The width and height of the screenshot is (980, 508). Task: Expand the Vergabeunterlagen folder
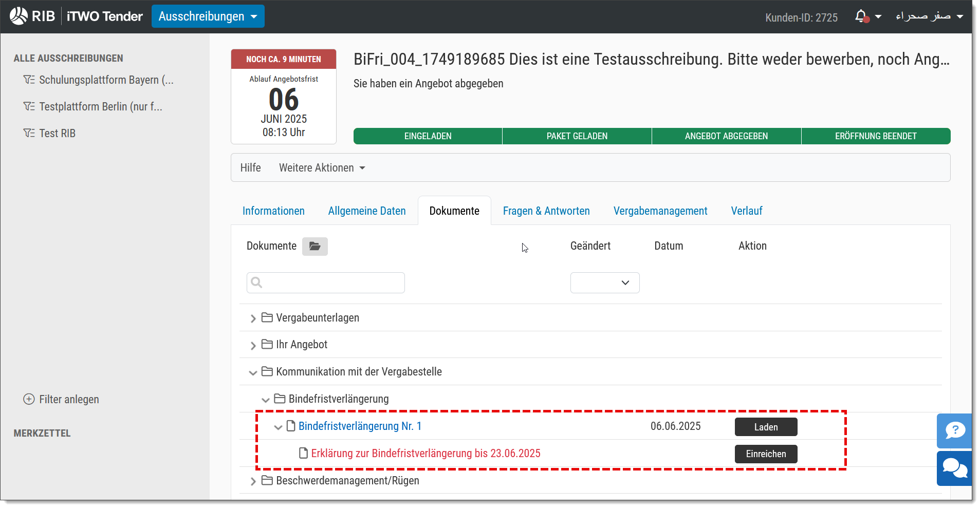[x=253, y=318]
